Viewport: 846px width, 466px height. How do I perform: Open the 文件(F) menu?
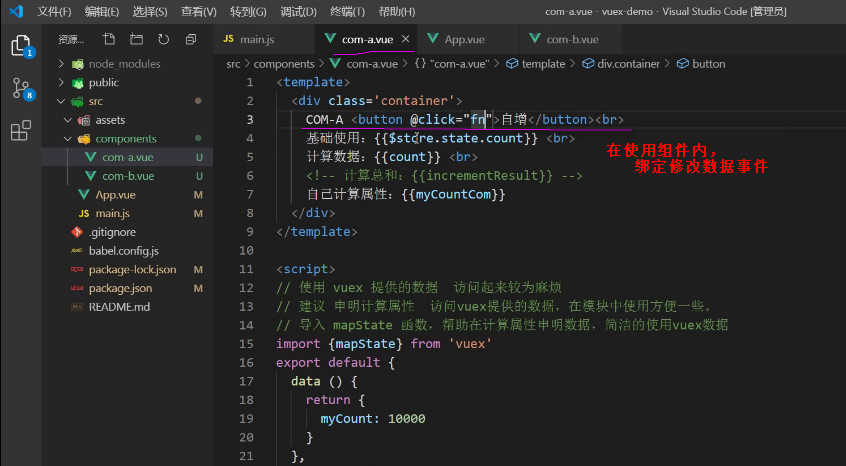pos(54,11)
